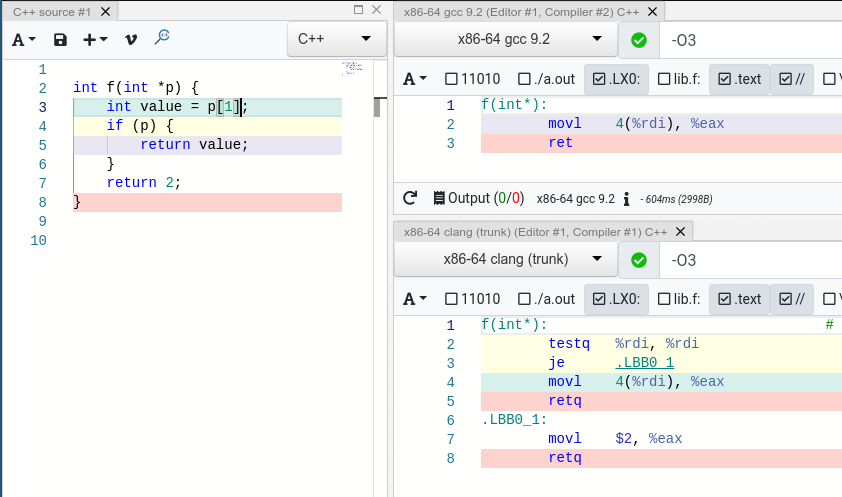Click the save icon in the source editor toolbar
842x497 pixels.
60,40
